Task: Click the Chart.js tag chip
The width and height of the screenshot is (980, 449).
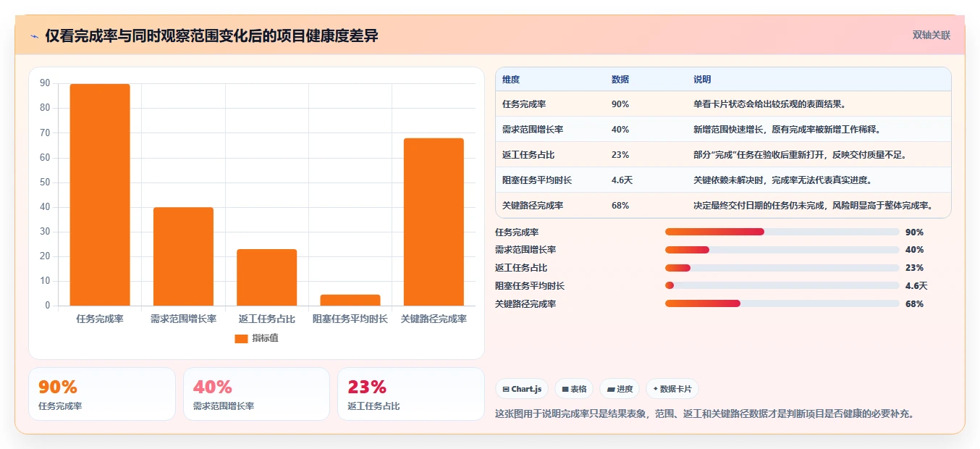Action: tap(522, 389)
